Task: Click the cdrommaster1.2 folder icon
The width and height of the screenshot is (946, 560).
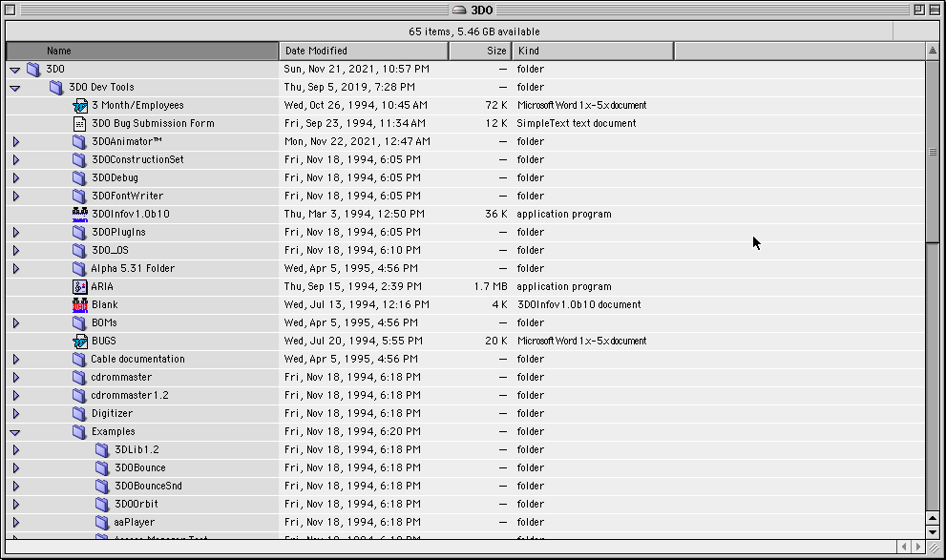Action: click(x=79, y=396)
